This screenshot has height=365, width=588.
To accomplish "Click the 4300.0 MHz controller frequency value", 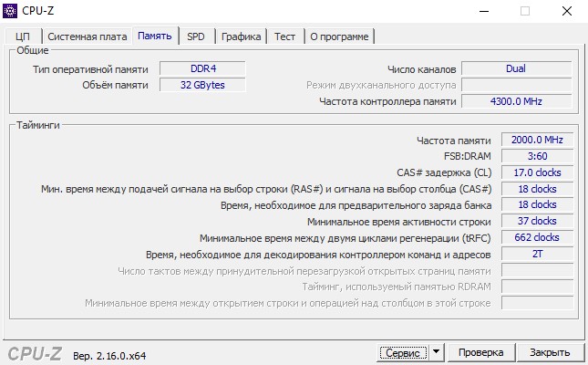I will [x=516, y=101].
